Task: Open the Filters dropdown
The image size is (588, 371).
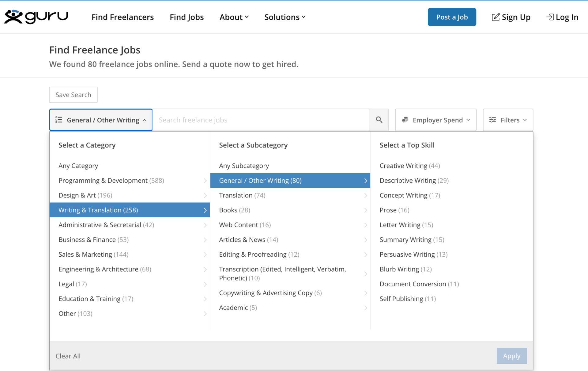Action: tap(507, 120)
